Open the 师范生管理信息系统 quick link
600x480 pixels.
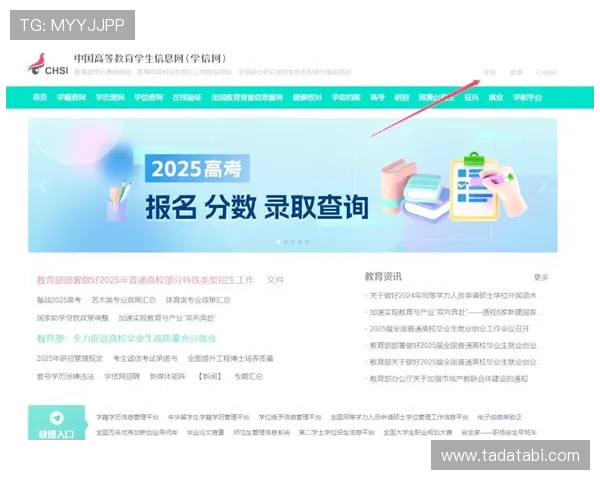[261, 433]
